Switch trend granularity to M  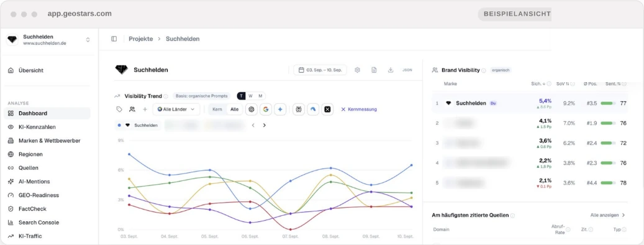(x=260, y=96)
